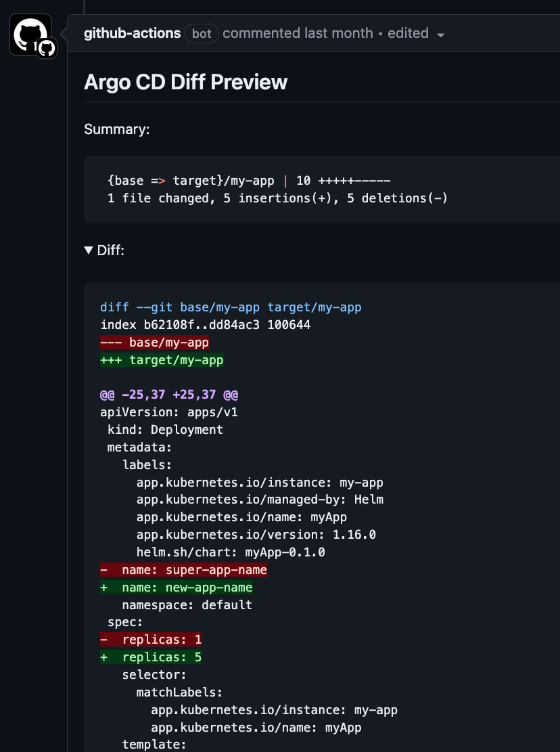Viewport: 560px width, 752px height.
Task: Expand the comment options via the edited caret
Action: (441, 34)
